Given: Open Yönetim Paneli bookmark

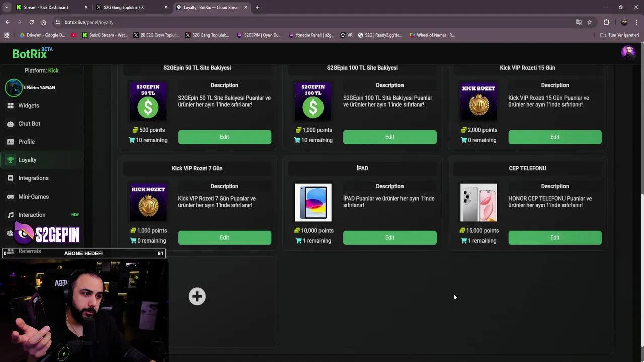Looking at the screenshot, I should pos(311,35).
